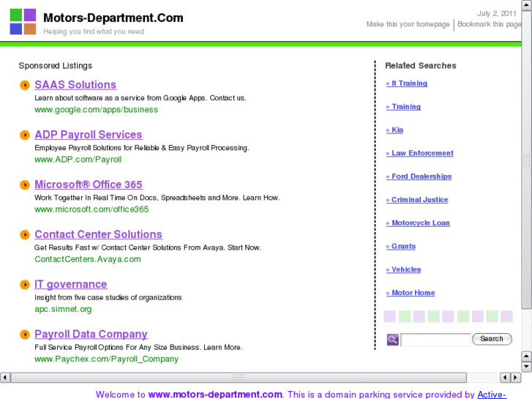532x399 pixels.
Task: Click the www.microsoft.com/office365 URL
Action: click(x=91, y=209)
